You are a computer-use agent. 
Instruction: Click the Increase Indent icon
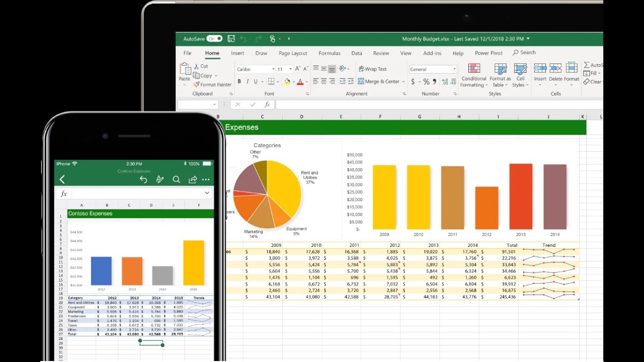(350, 81)
